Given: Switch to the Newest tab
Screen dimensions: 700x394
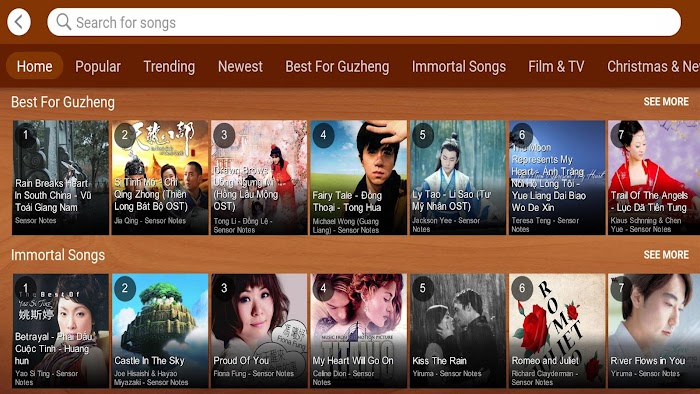Looking at the screenshot, I should click(x=240, y=66).
